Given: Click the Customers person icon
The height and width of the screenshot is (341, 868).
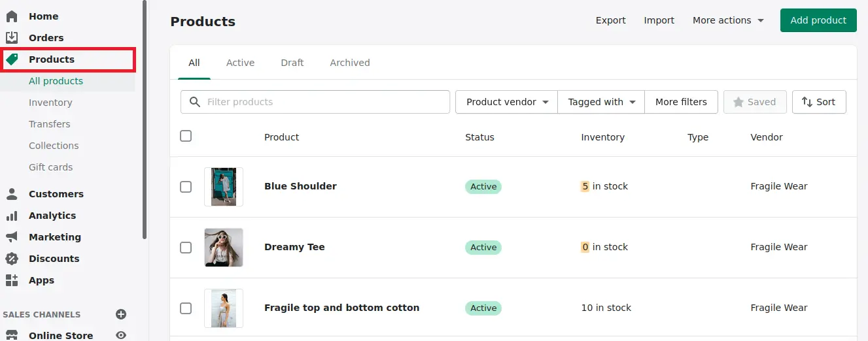Looking at the screenshot, I should 12,194.
